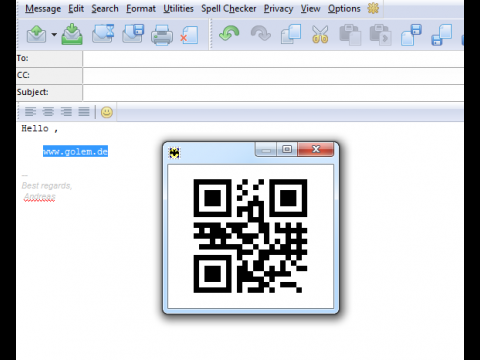480x360 pixels.
Task: Click the CC: label button
Action: 49,76
